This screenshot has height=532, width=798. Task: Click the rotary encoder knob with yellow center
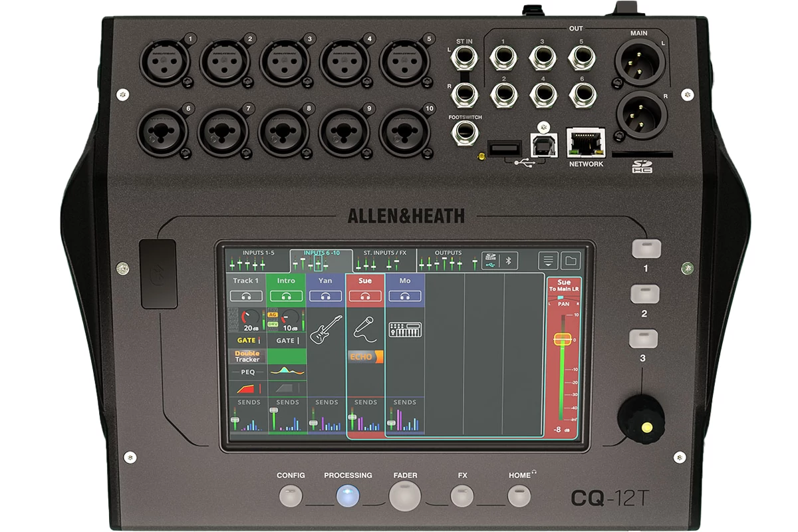tap(642, 418)
